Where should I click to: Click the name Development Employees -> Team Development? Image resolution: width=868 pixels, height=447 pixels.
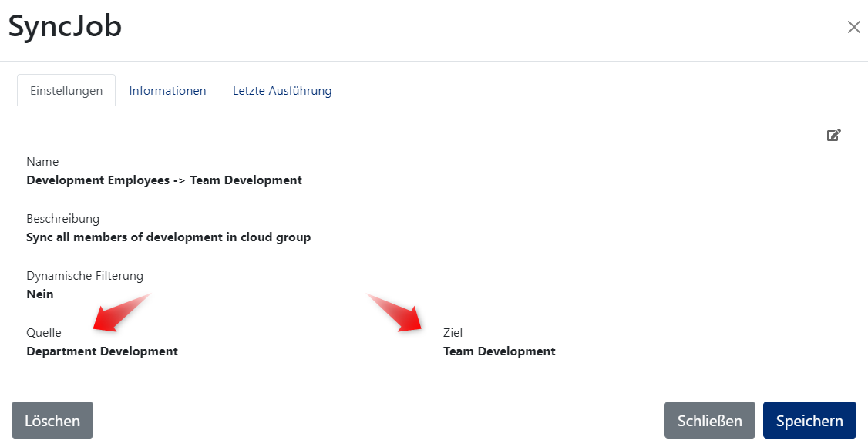point(163,180)
